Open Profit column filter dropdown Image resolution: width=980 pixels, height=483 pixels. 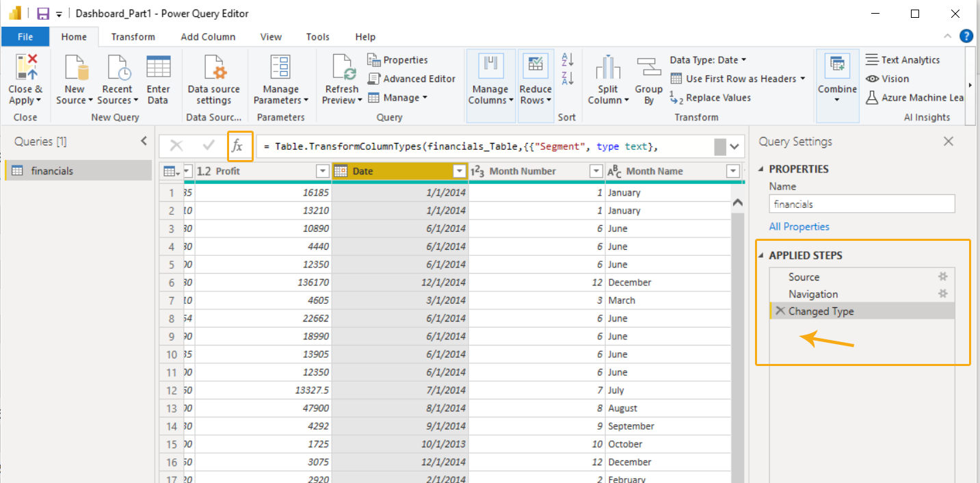click(322, 171)
